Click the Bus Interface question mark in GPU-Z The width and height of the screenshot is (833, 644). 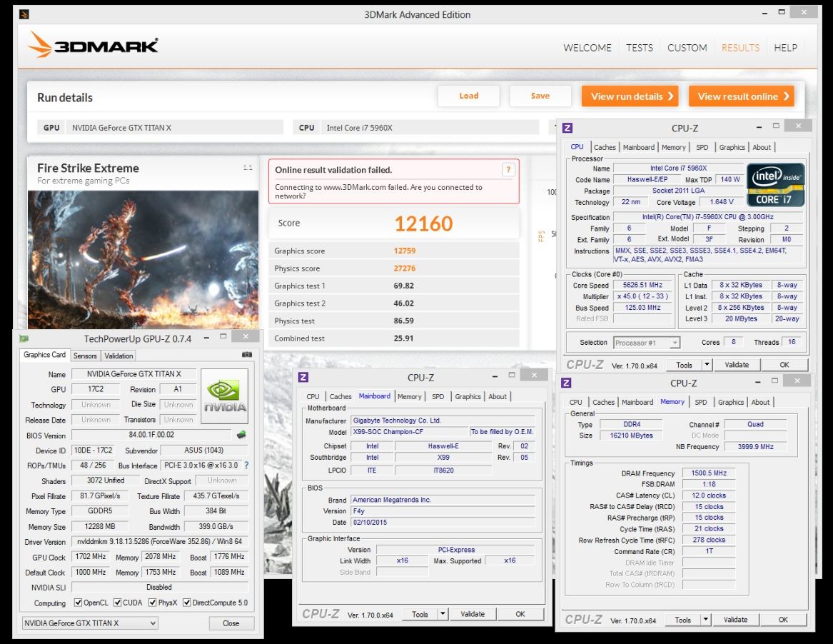point(246,465)
